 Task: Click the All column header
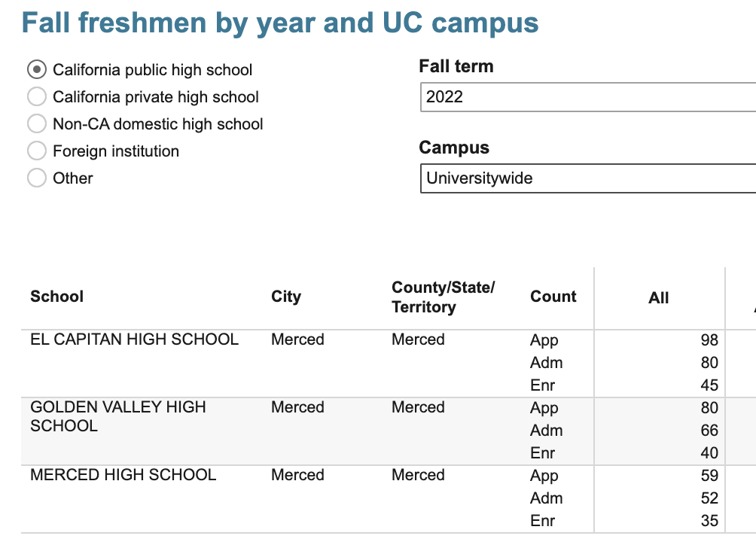658,298
